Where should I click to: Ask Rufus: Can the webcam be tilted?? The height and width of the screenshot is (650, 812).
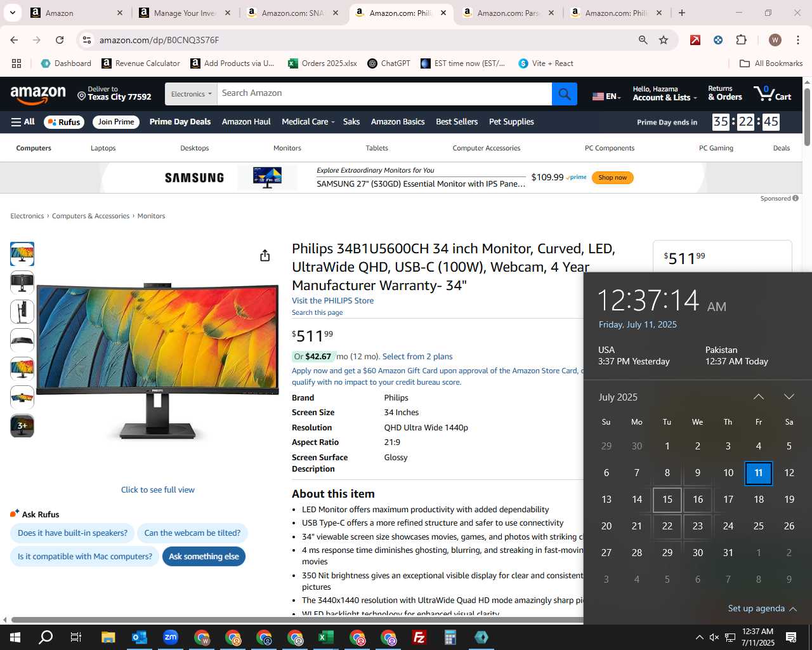pyautogui.click(x=192, y=533)
